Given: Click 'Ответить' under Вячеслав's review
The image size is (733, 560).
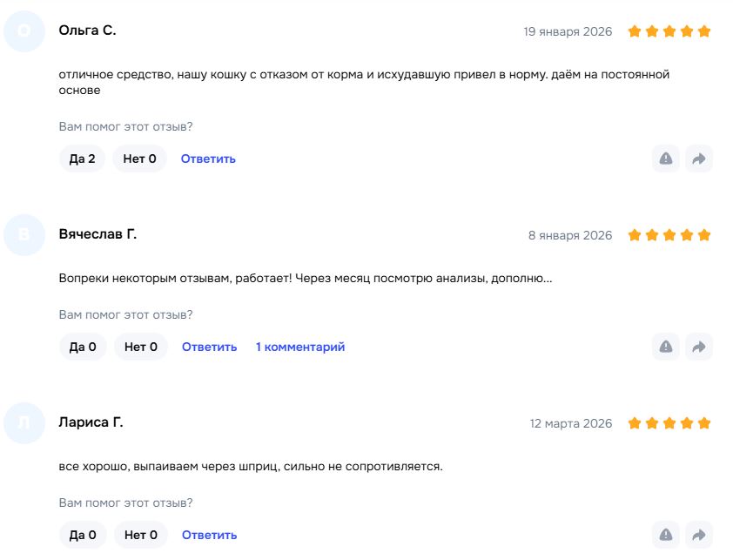Looking at the screenshot, I should point(209,347).
